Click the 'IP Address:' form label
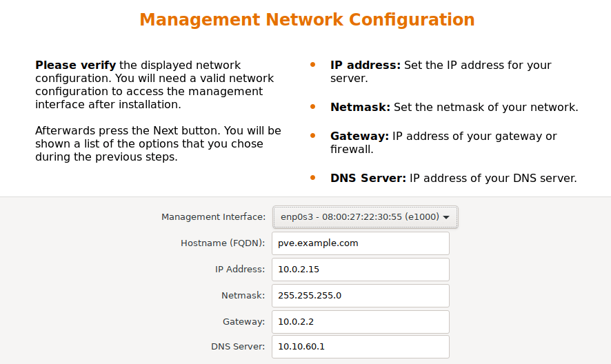The width and height of the screenshot is (611, 364). coord(239,270)
